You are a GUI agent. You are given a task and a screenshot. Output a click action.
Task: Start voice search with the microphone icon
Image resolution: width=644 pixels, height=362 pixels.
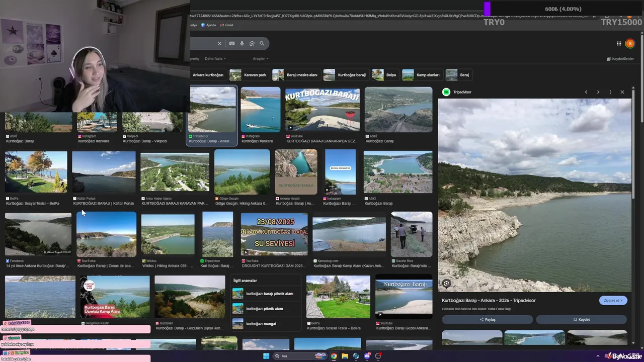pos(242,44)
